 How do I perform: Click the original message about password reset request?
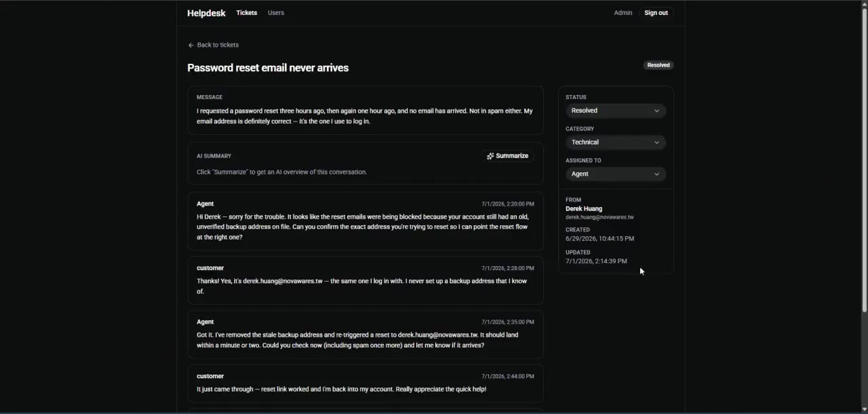pos(365,116)
